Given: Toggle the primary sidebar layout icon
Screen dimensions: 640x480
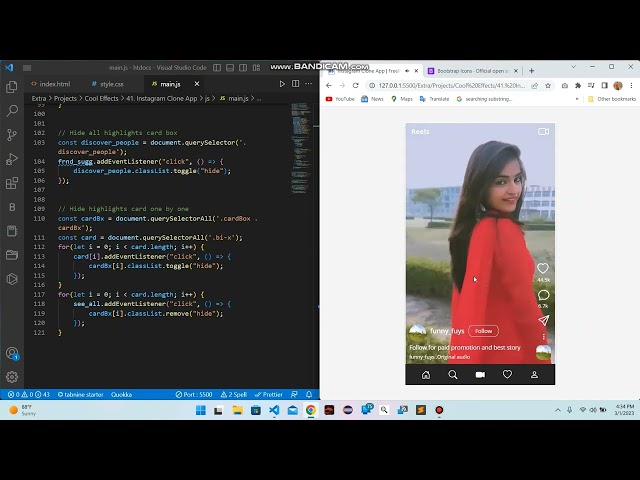Looking at the screenshot, I should click(x=217, y=68).
